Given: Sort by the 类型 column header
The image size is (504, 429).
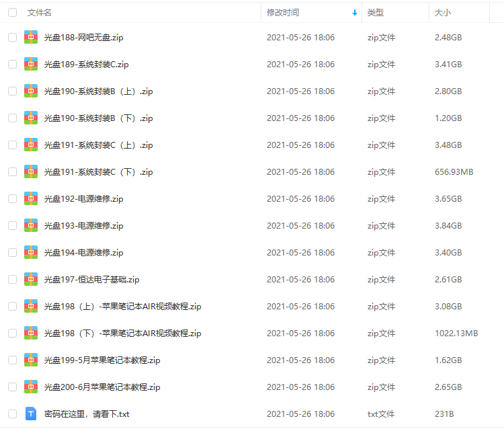Looking at the screenshot, I should click(x=376, y=13).
